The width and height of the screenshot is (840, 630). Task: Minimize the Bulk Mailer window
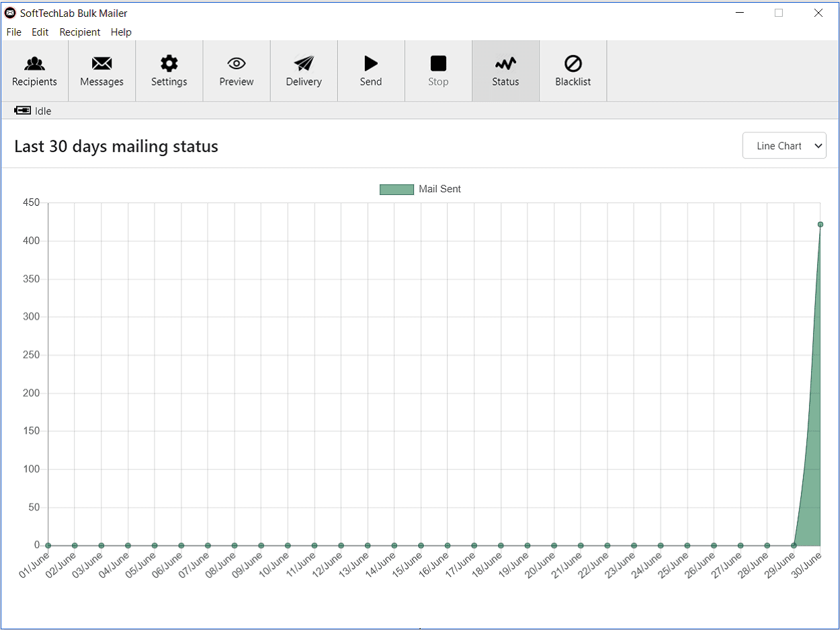(x=739, y=13)
